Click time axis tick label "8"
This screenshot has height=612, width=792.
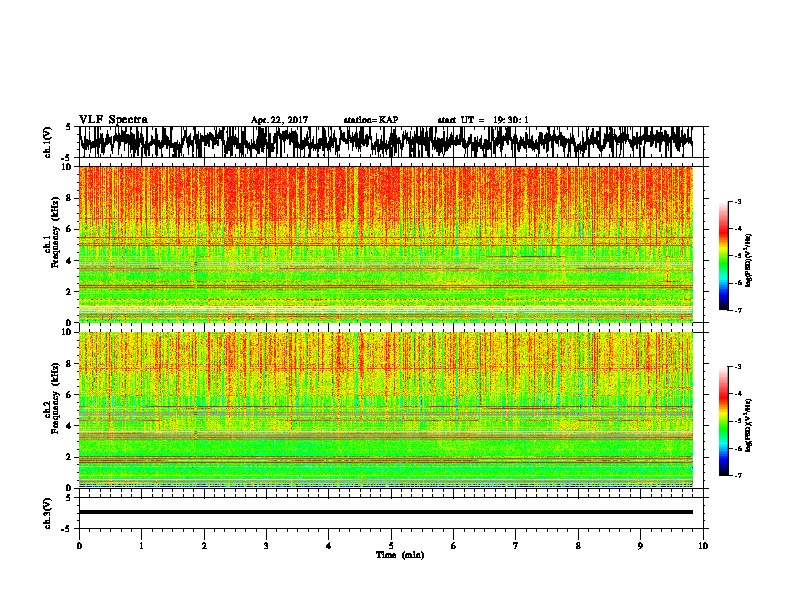(578, 546)
